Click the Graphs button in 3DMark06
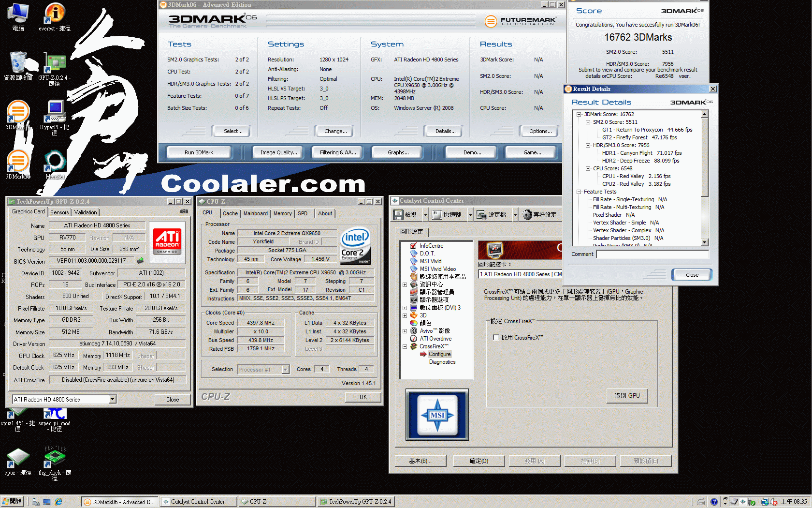Screen dimensions: 812x508 point(398,152)
